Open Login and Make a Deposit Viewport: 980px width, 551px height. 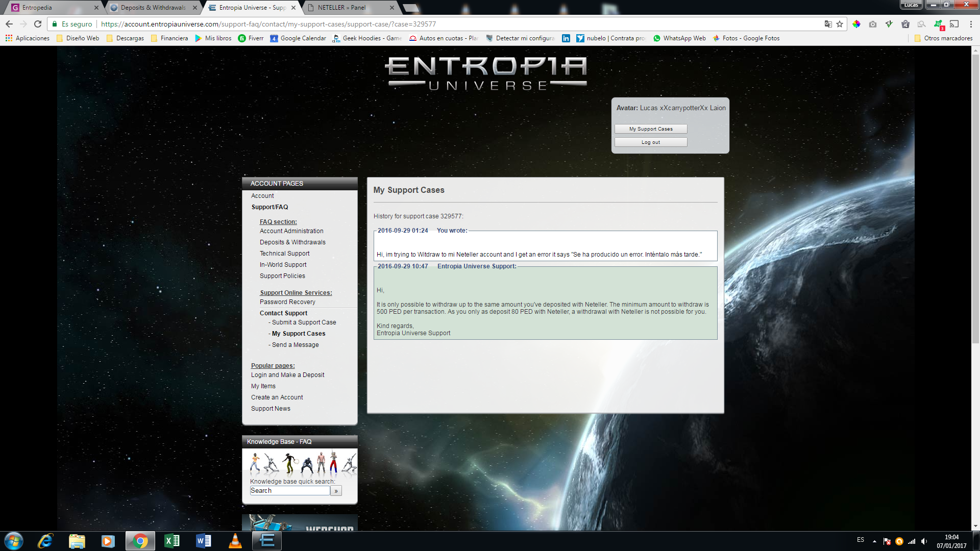287,375
